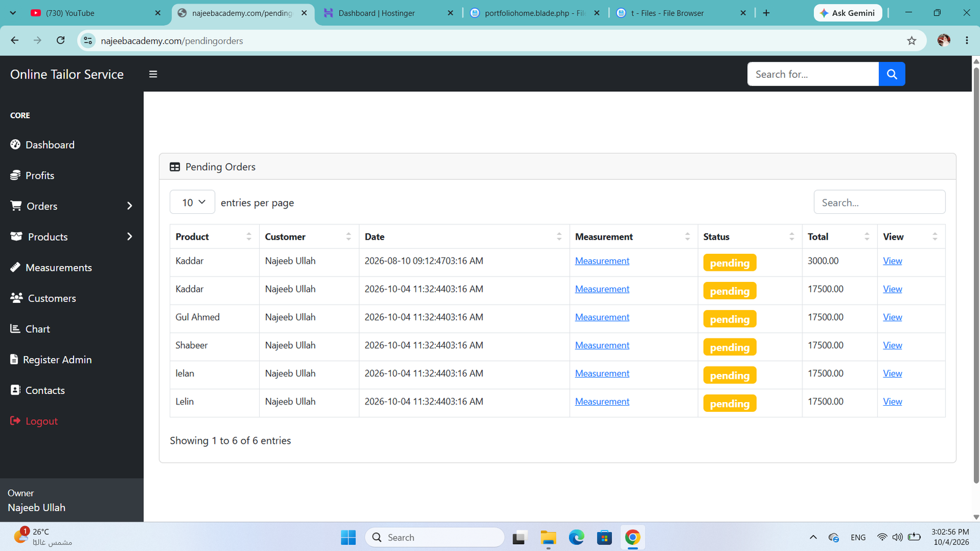The image size is (980, 551).
Task: Open the Chrome profile avatar
Action: coord(944,40)
